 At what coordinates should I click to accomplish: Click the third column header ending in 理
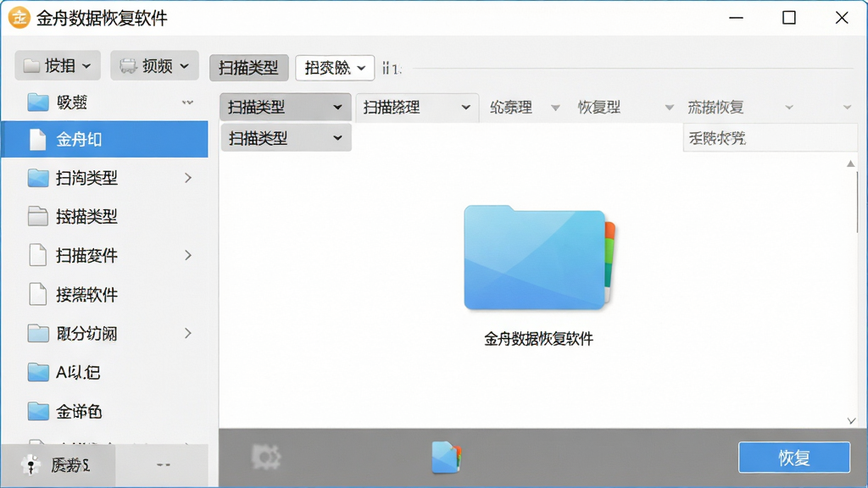pyautogui.click(x=511, y=108)
